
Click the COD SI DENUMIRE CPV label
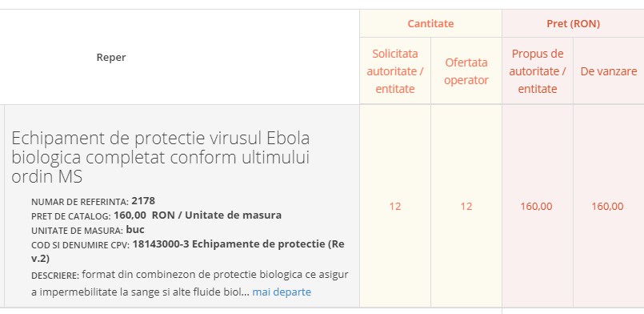click(81, 245)
